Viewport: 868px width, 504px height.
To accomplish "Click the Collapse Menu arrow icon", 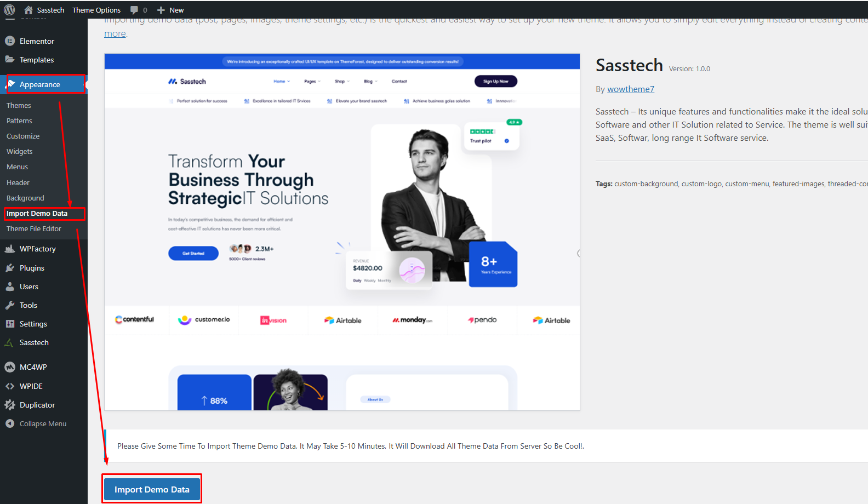I will coord(10,423).
